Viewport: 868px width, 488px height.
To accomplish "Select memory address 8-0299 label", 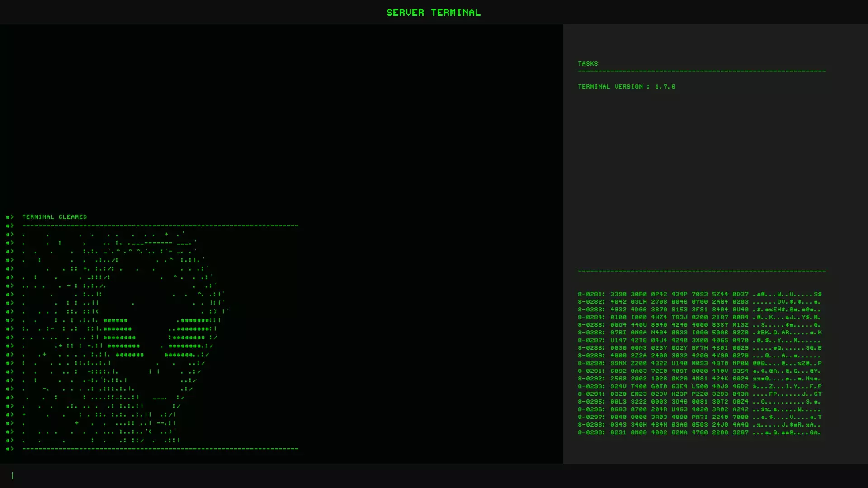I will 591,432.
